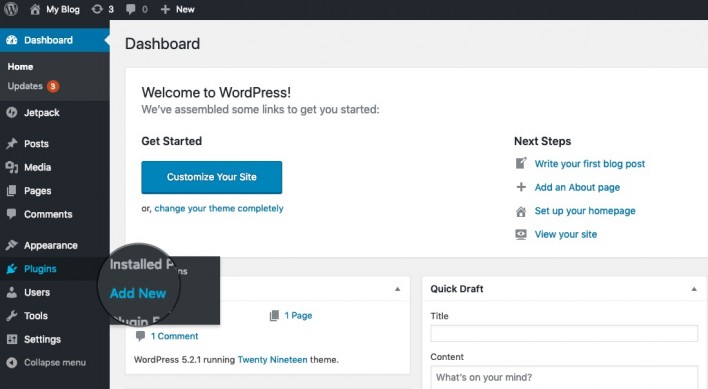Open View your site link
This screenshot has height=389, width=708.
(566, 234)
